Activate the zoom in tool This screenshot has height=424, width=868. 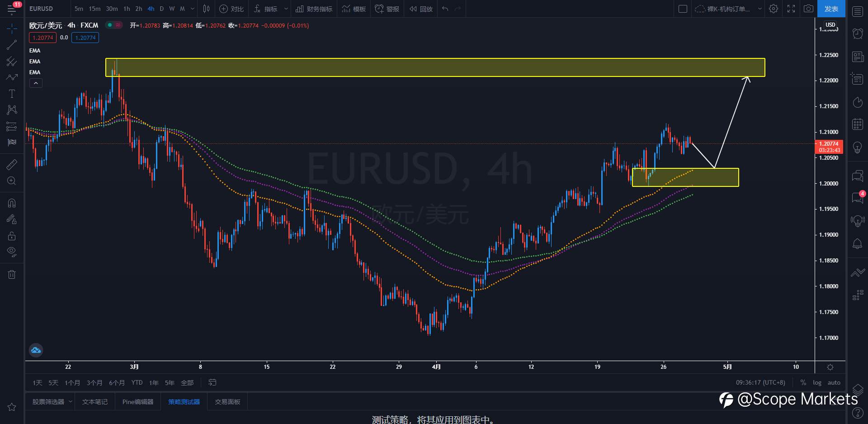tap(12, 181)
